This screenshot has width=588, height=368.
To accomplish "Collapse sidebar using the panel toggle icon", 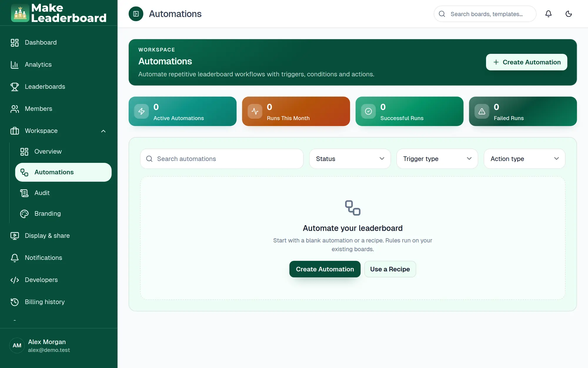I will (136, 14).
